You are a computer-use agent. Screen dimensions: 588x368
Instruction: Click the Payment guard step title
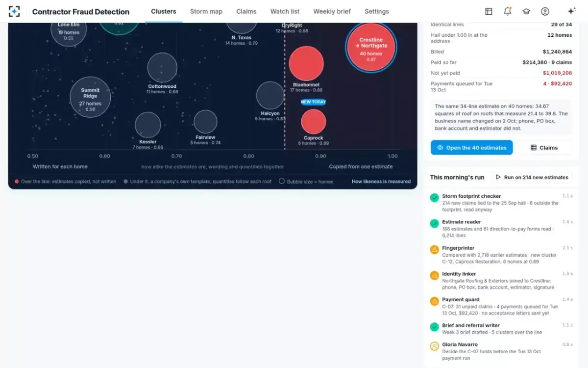point(461,300)
